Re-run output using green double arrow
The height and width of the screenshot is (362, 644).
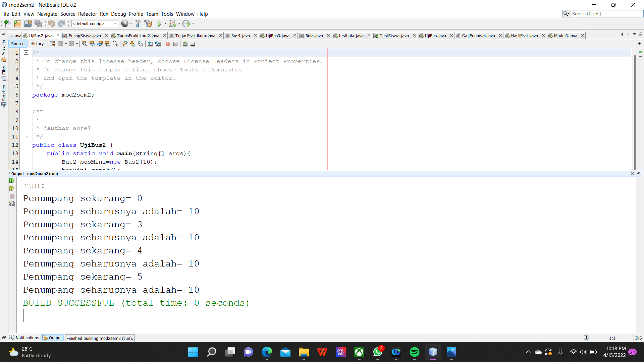coord(12,181)
